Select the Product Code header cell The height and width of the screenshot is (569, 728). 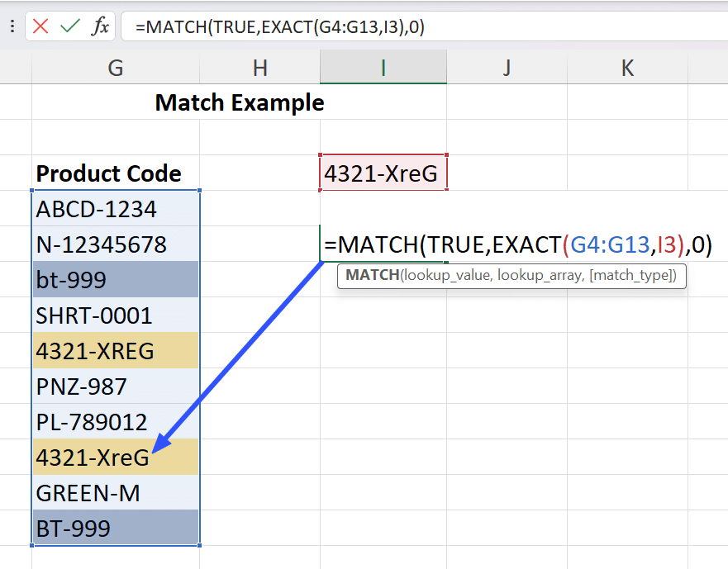[116, 173]
